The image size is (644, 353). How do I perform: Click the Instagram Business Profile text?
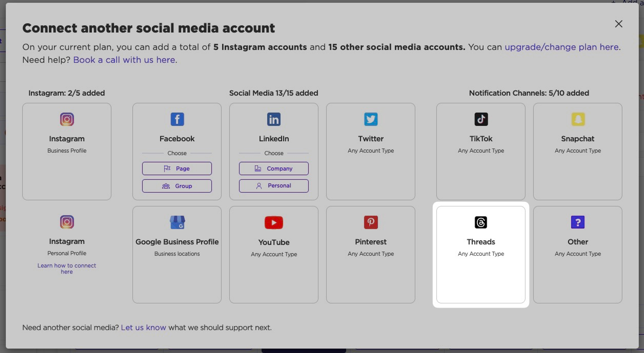67,151
